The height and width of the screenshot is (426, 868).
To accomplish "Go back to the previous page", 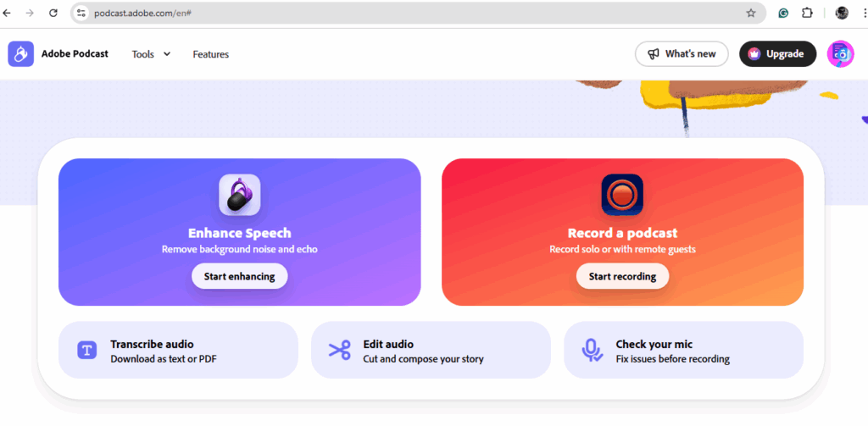I will [x=7, y=13].
